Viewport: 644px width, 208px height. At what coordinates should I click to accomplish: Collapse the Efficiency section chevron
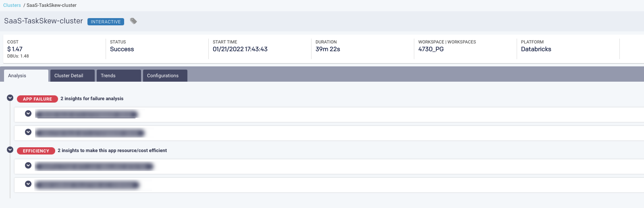(10, 150)
